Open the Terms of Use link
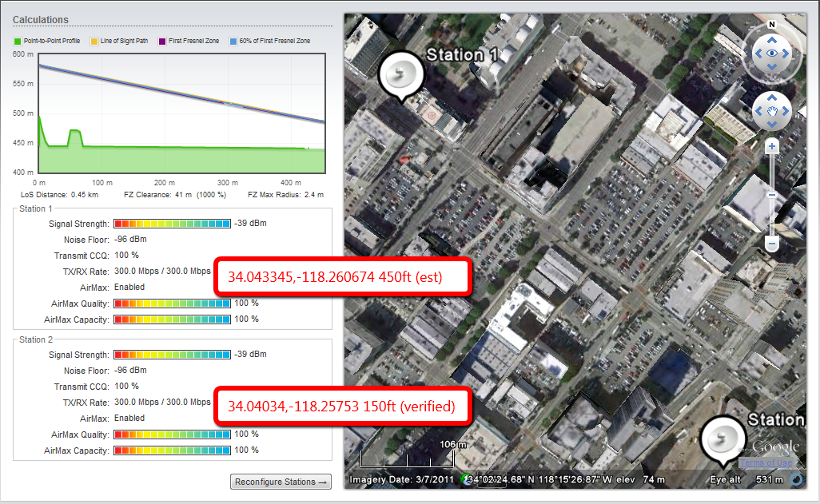This screenshot has height=504, width=820. [766, 462]
